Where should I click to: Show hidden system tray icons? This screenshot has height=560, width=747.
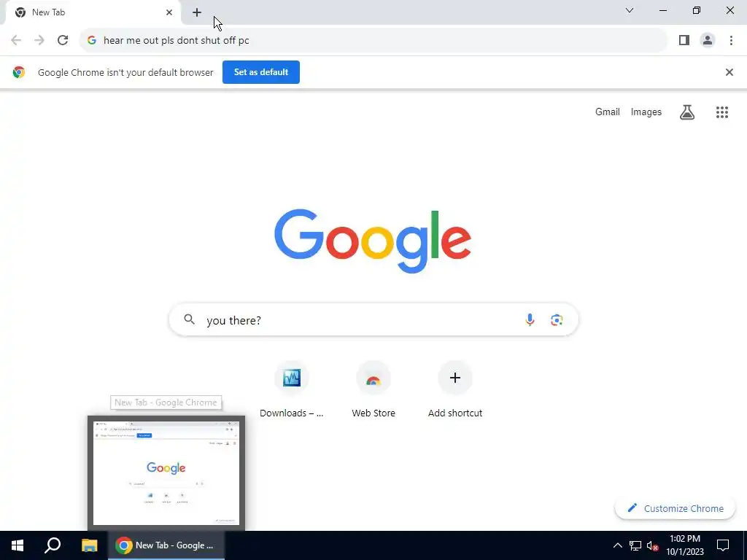tap(617, 545)
